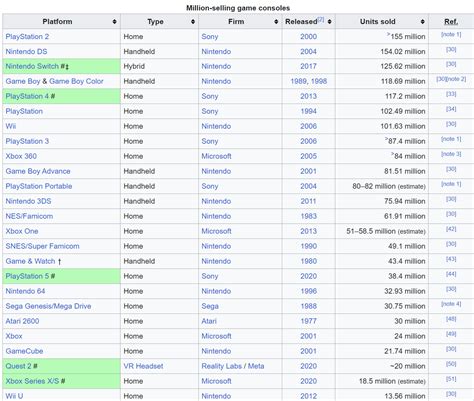Viewport: 474px width, 401px height.
Task: Open the 1977 release year link
Action: [308, 321]
